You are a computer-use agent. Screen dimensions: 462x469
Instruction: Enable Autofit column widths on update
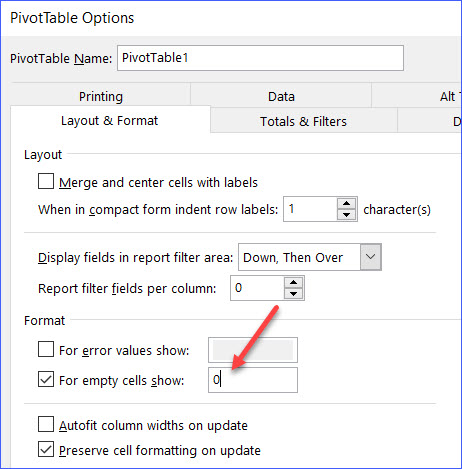tap(46, 424)
